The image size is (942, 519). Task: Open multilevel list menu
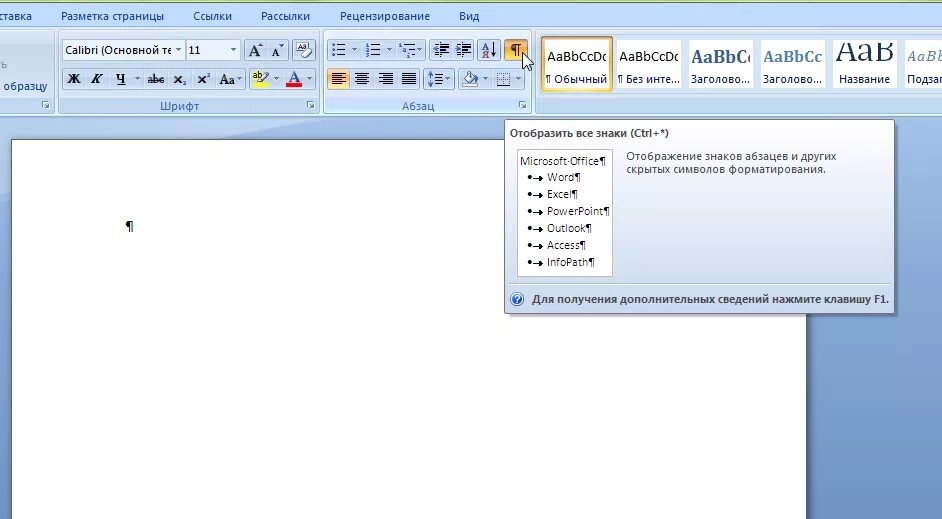(x=411, y=50)
